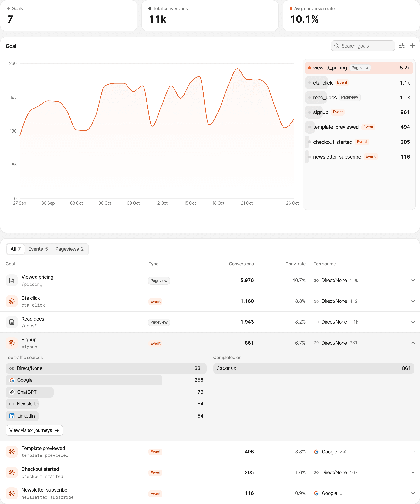Viewport: 420px width, 504px height.
Task: Select the /signup Completed on bar
Action: [x=314, y=368]
